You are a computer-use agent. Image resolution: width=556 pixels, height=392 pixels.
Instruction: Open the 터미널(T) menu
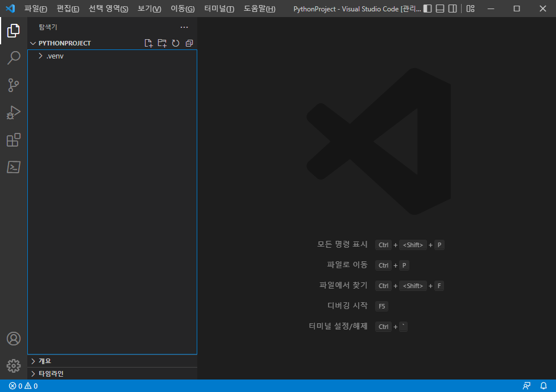click(219, 9)
